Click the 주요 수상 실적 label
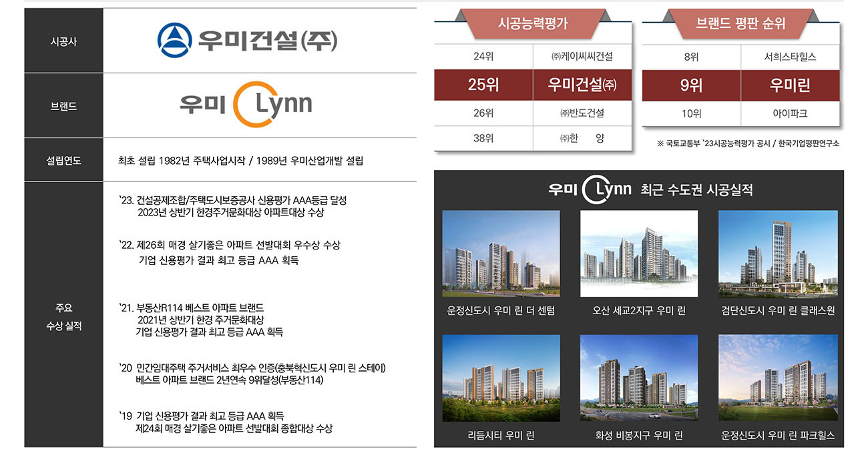The width and height of the screenshot is (868, 451). [x=64, y=318]
